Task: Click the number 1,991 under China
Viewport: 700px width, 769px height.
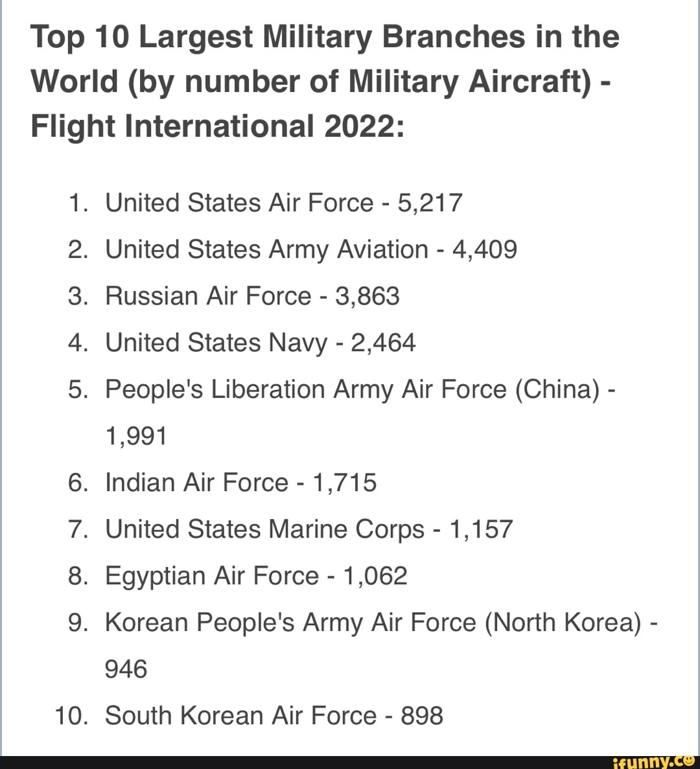Action: (x=136, y=437)
